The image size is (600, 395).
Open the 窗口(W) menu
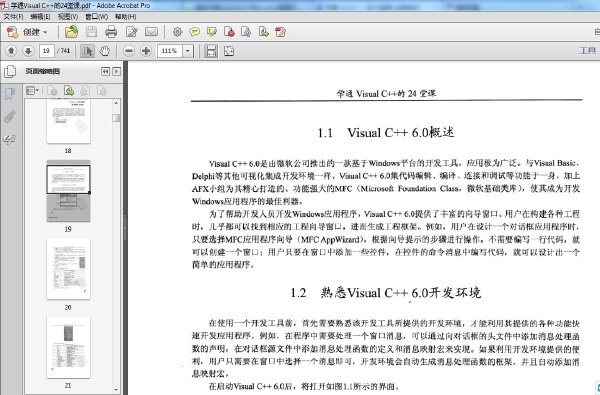pyautogui.click(x=96, y=16)
